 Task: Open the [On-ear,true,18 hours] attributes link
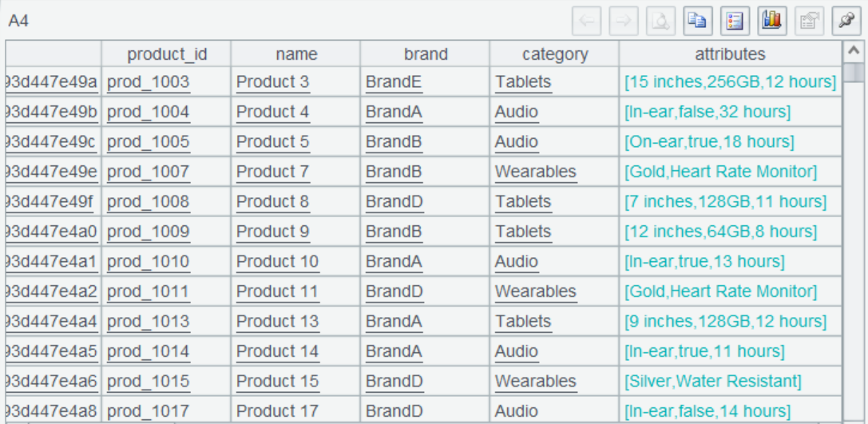click(709, 142)
